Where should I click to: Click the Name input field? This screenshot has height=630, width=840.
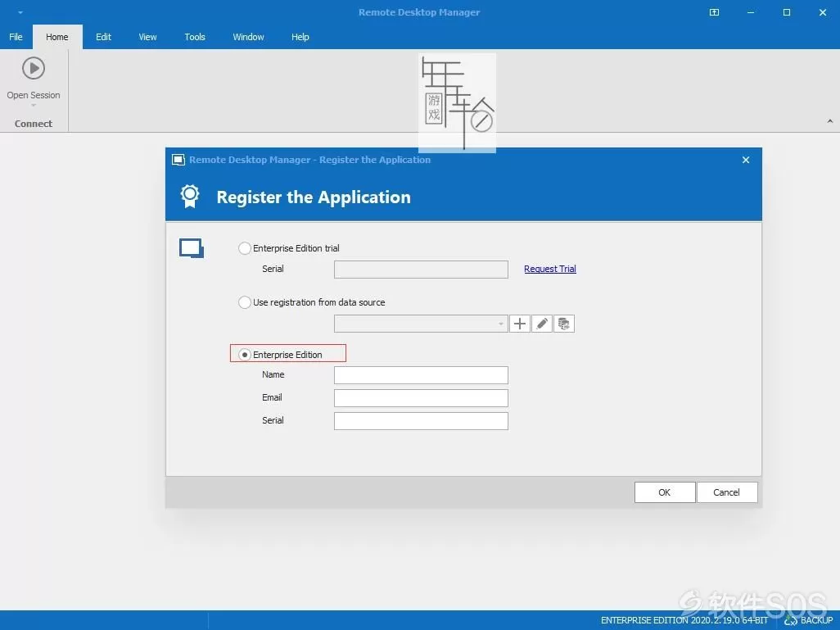click(x=421, y=374)
